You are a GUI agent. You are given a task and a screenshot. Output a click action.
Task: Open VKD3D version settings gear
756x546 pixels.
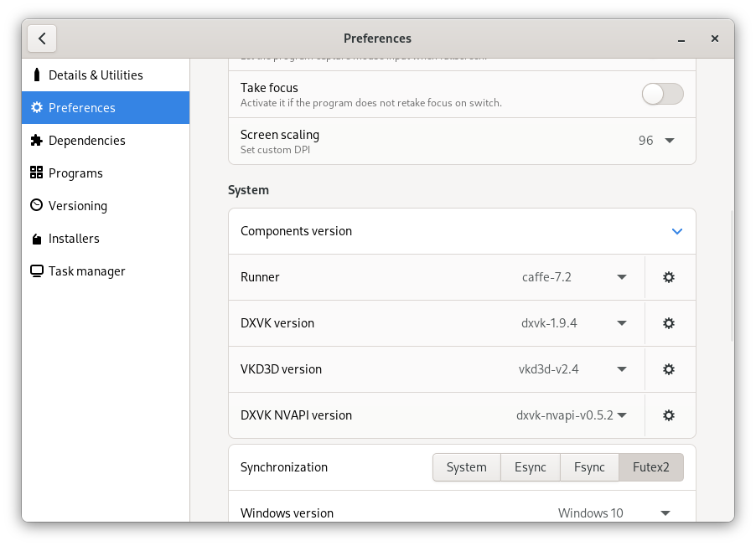[x=669, y=369]
